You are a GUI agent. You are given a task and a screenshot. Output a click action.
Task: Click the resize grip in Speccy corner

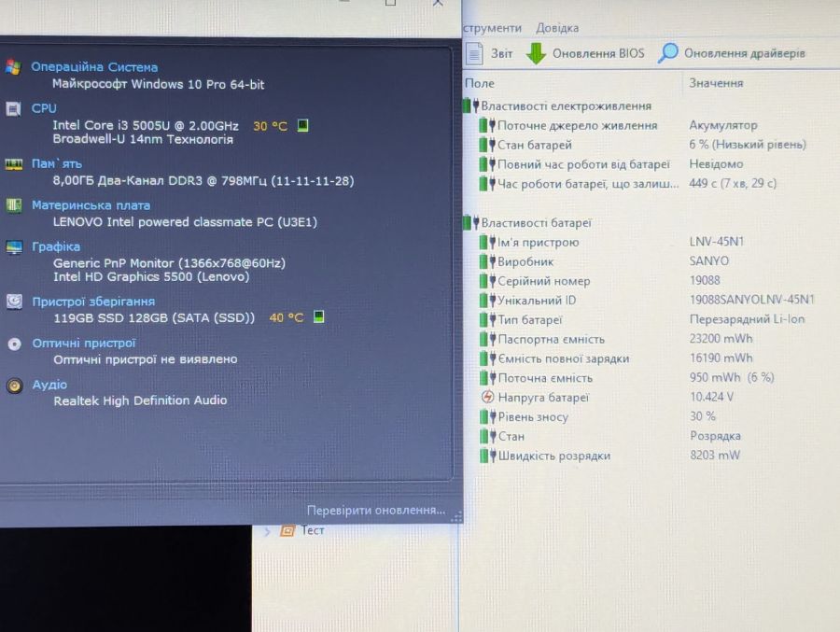point(456,517)
